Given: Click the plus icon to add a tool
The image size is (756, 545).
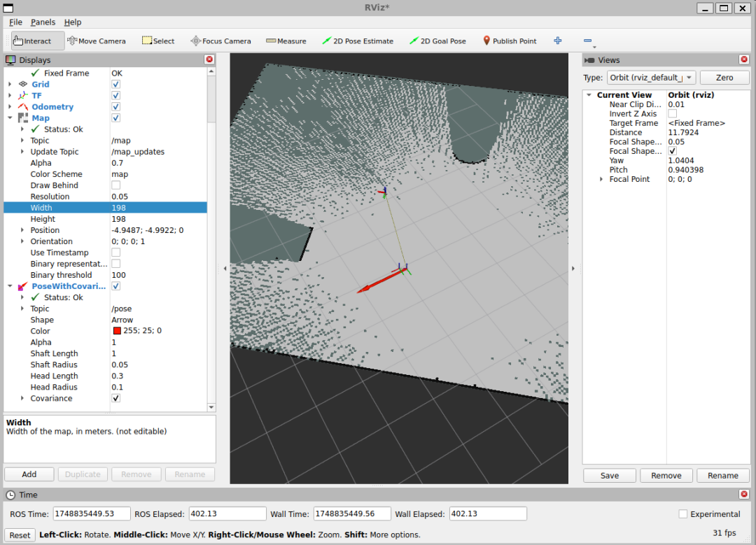Looking at the screenshot, I should pos(557,40).
